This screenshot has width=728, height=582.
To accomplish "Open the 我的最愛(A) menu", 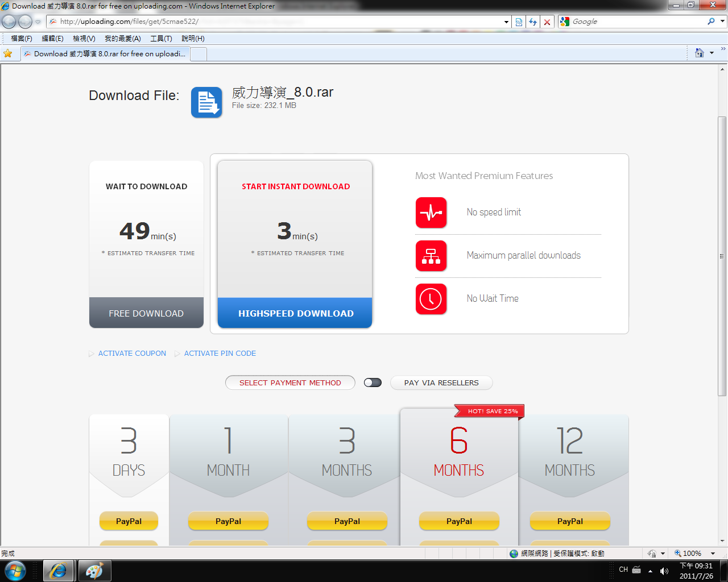I will pyautogui.click(x=123, y=39).
